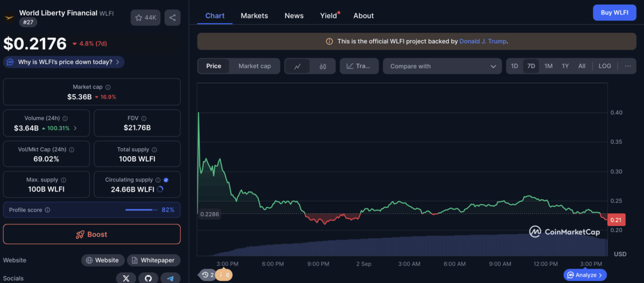Follow the Donald J. Trump link

483,41
